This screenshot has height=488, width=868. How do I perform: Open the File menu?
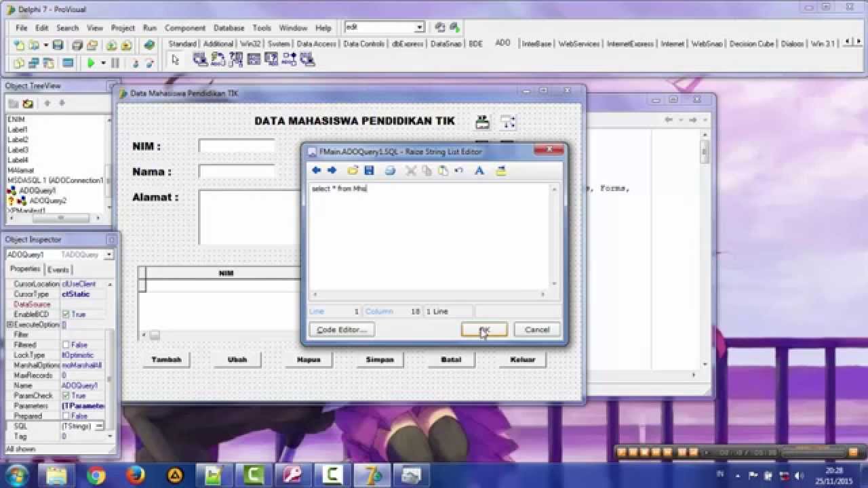pos(22,28)
